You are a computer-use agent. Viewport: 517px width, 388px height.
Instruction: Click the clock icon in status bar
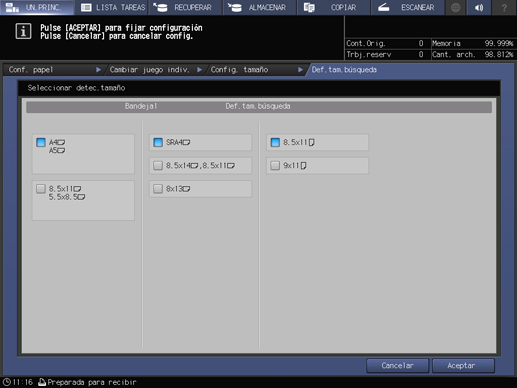pos(6,382)
